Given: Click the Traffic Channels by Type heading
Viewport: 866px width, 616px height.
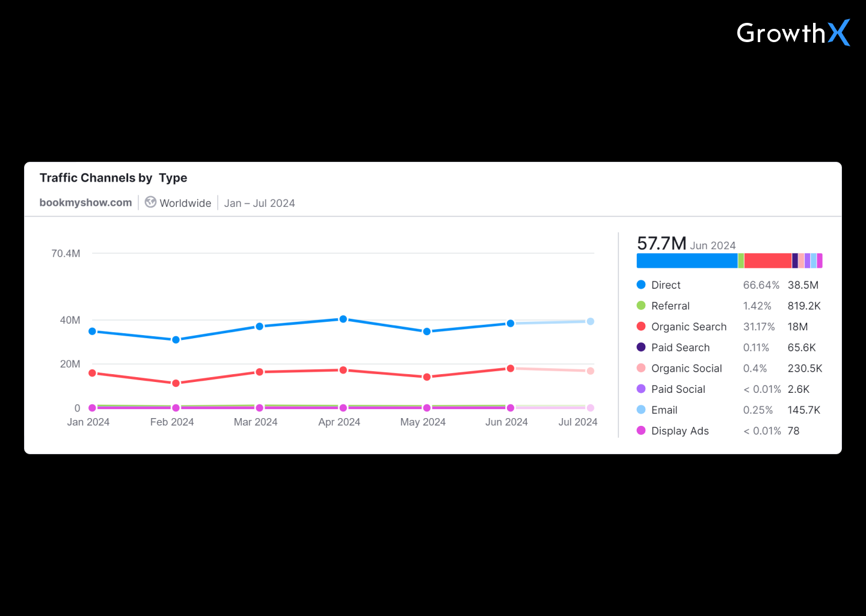Looking at the screenshot, I should click(113, 178).
